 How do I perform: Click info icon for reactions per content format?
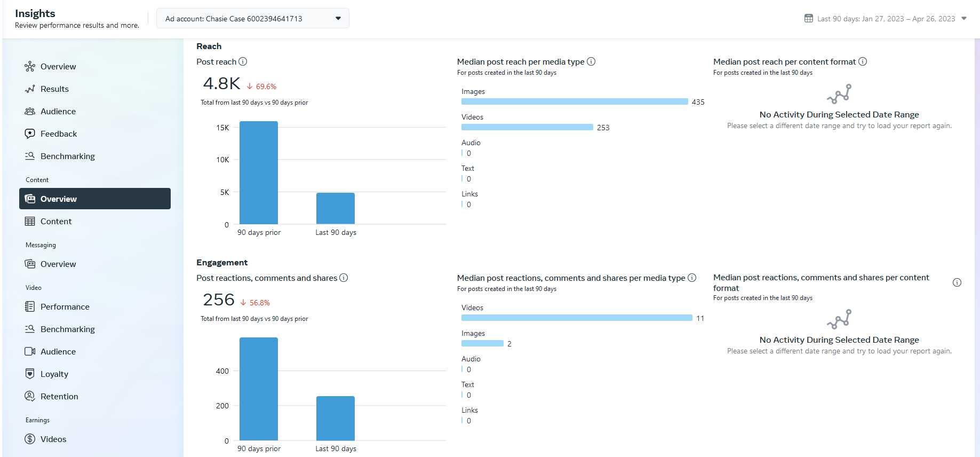click(957, 282)
